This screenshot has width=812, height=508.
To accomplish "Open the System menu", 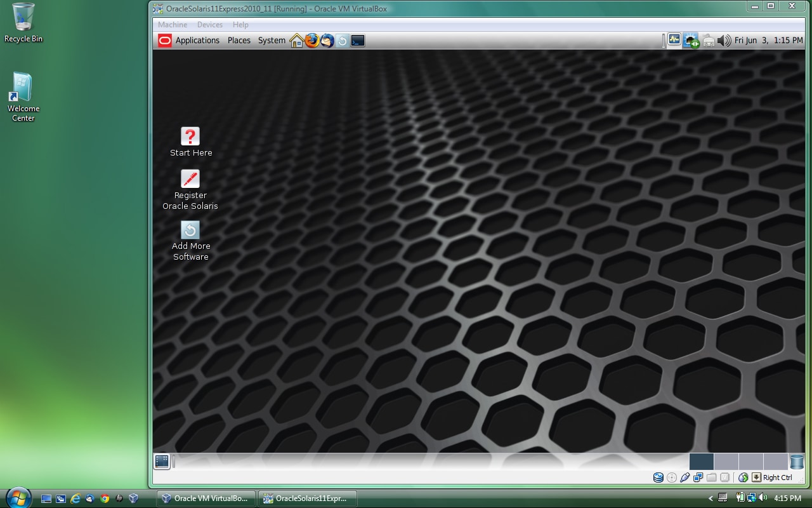I will click(272, 40).
